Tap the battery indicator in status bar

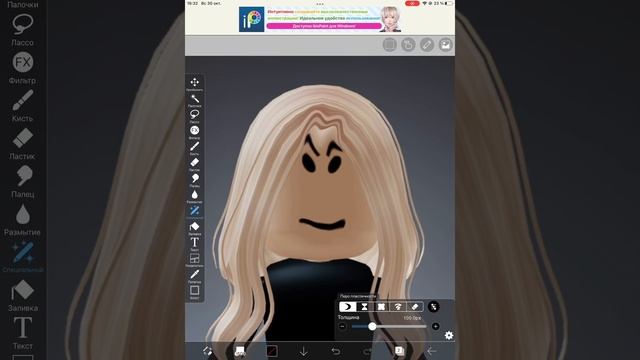[449, 3]
